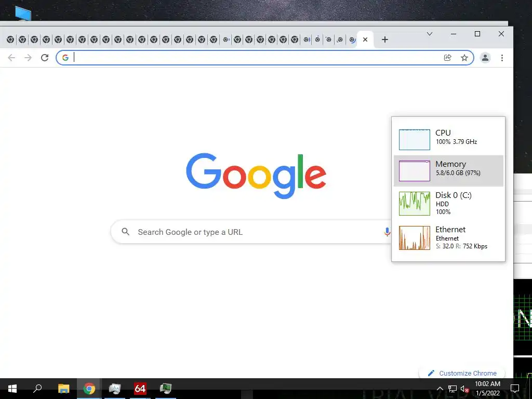Viewport: 532px width, 399px height.
Task: Select the Ethernet graph entry
Action: pyautogui.click(x=414, y=238)
